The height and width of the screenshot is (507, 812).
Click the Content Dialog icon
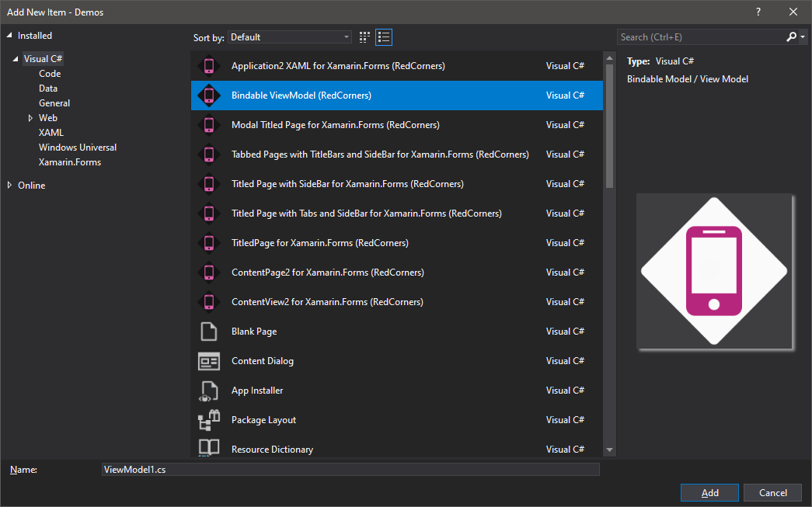click(209, 361)
